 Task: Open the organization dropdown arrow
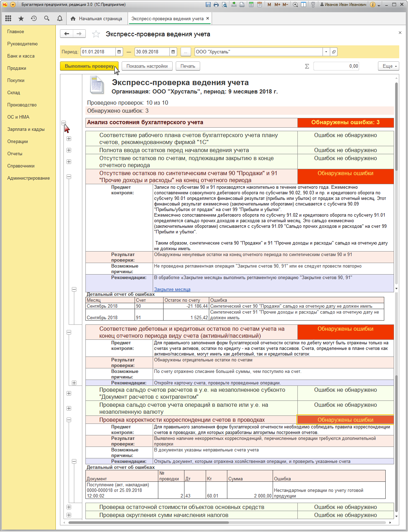tap(326, 52)
